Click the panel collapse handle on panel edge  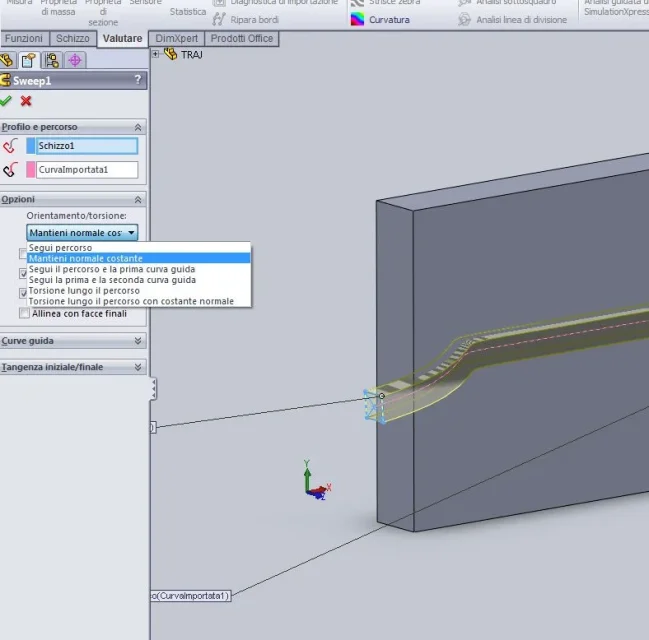154,389
